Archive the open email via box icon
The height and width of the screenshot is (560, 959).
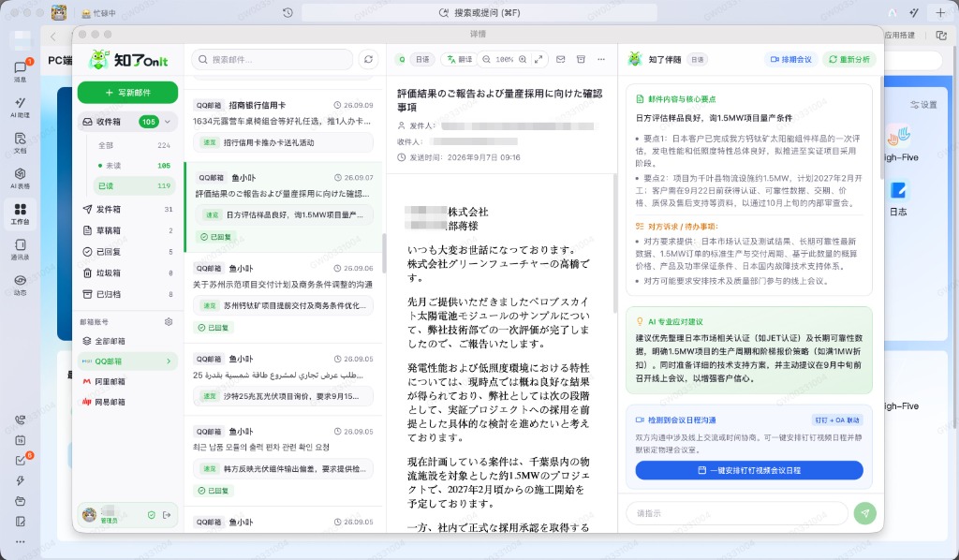tap(581, 59)
